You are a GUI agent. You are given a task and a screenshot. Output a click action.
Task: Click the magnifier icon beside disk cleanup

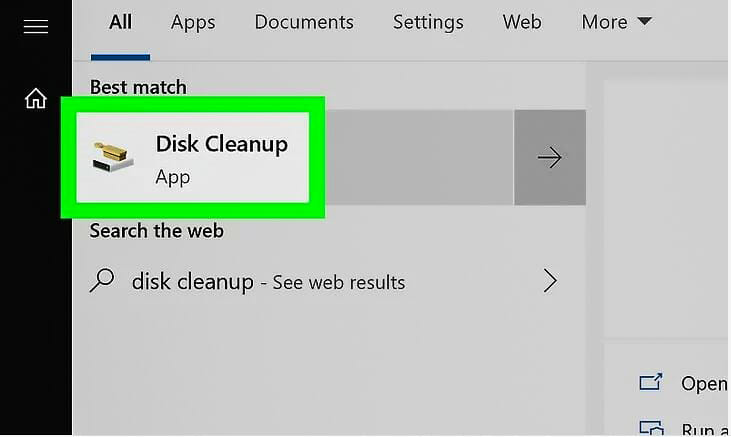coord(102,280)
